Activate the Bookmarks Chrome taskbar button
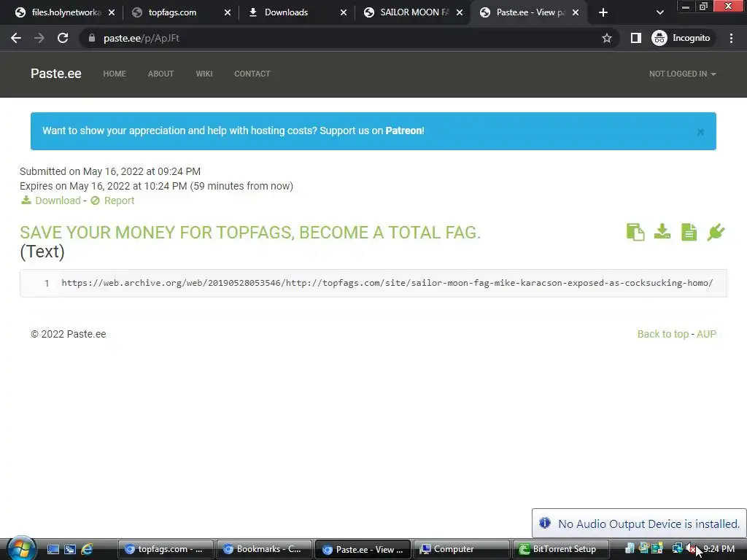 265,549
